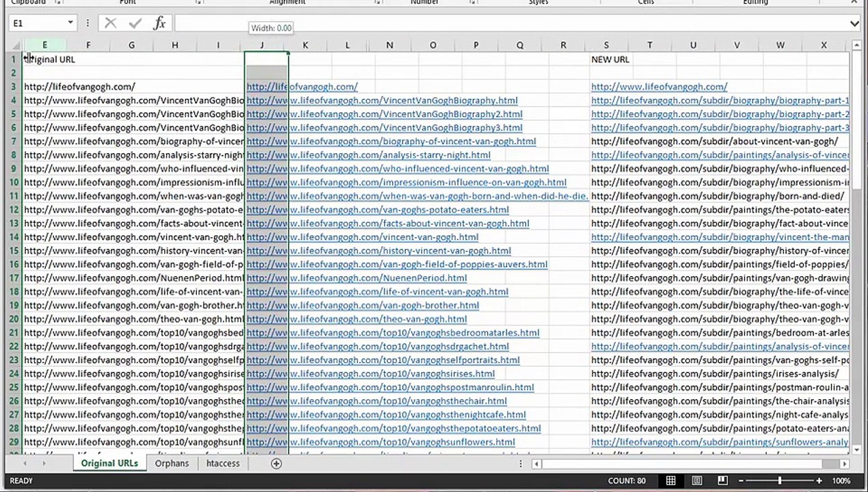The width and height of the screenshot is (868, 492).
Task: Expand the formula bar with chevron
Action: coord(854,24)
